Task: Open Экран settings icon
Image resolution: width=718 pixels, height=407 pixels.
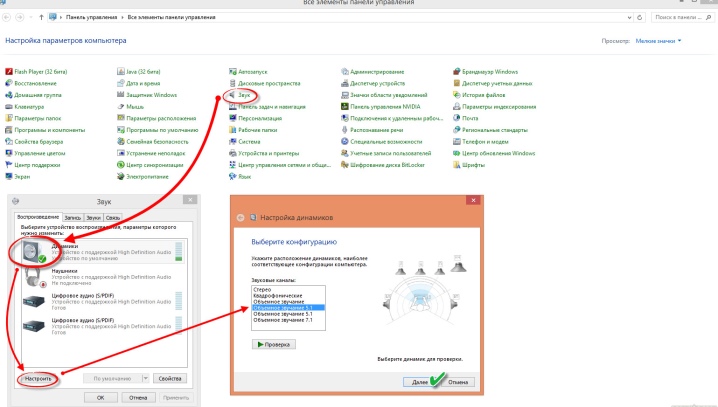Action: click(x=9, y=176)
